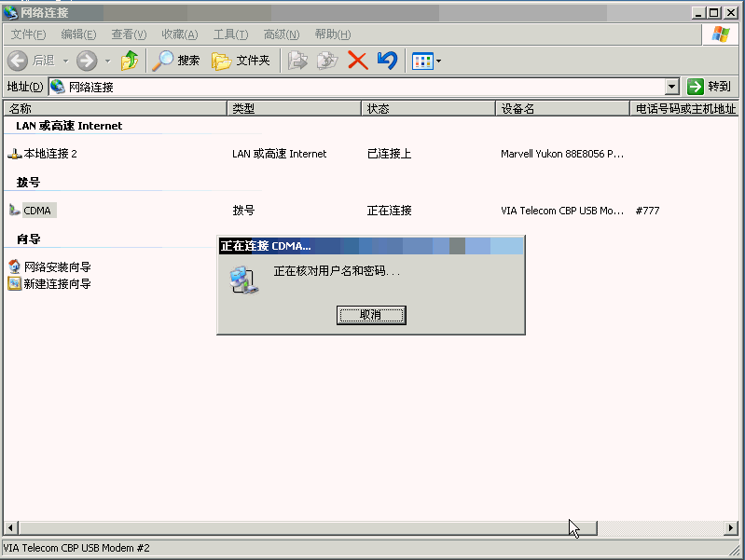Open the 查看(V) menu
Viewport: 745px width, 560px height.
pos(129,34)
